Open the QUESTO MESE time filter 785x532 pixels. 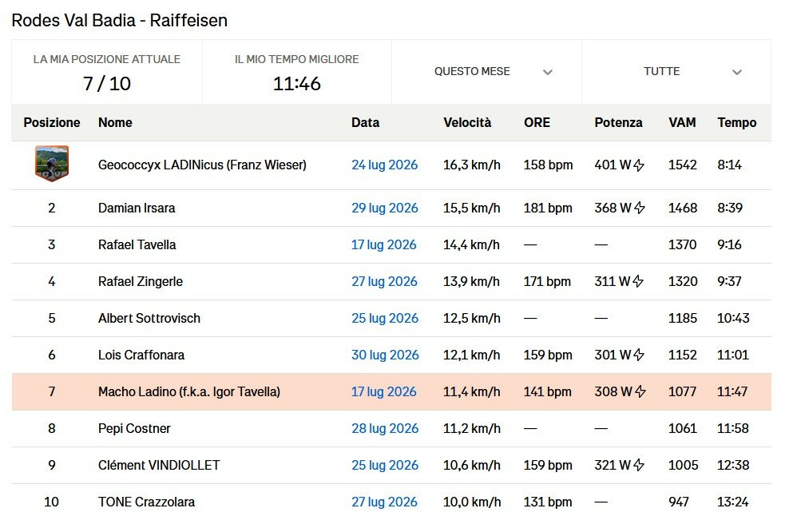coord(486,72)
